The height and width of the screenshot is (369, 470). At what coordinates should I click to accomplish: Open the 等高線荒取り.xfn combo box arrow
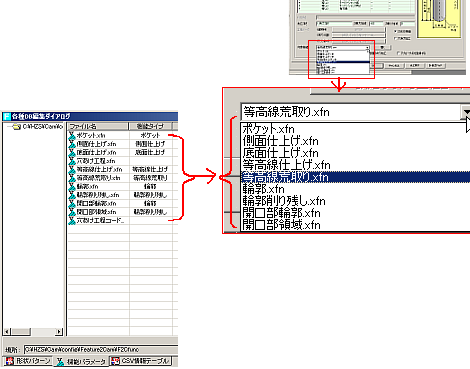pyautogui.click(x=466, y=112)
